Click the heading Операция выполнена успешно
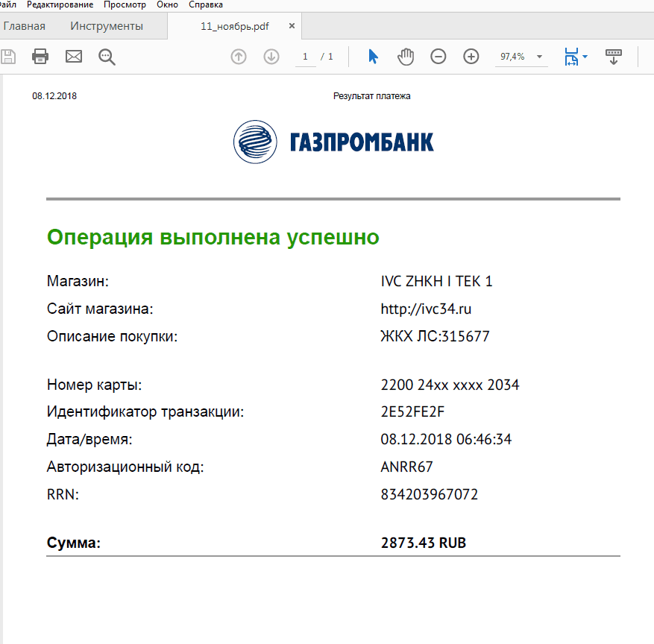Screen dimensions: 654x644 pos(213,237)
